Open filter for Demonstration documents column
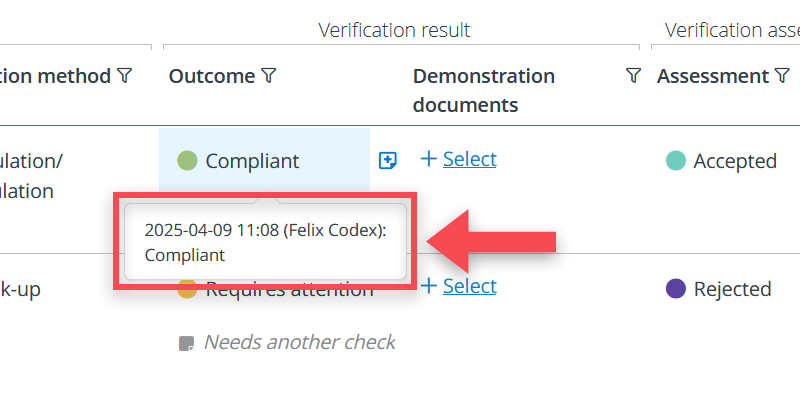 point(633,76)
